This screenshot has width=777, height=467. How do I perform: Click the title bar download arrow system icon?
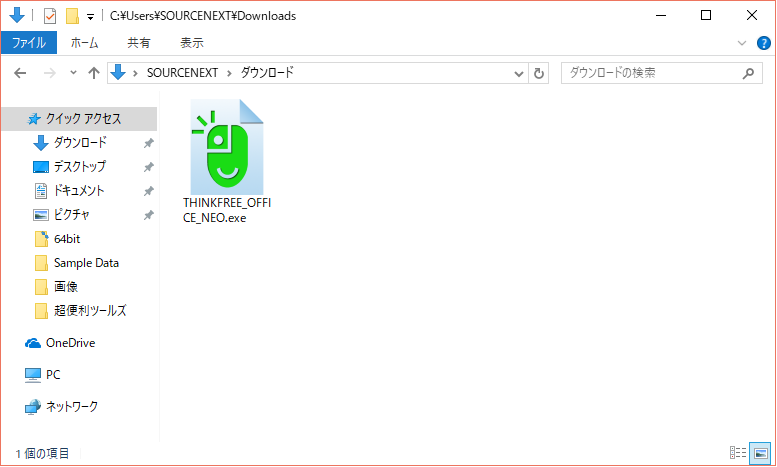pyautogui.click(x=17, y=15)
